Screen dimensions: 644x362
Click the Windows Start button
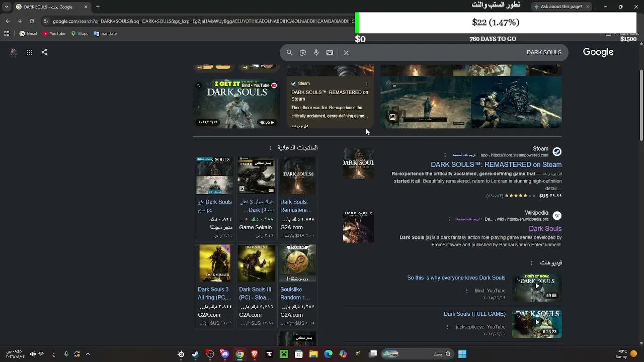tap(462, 354)
